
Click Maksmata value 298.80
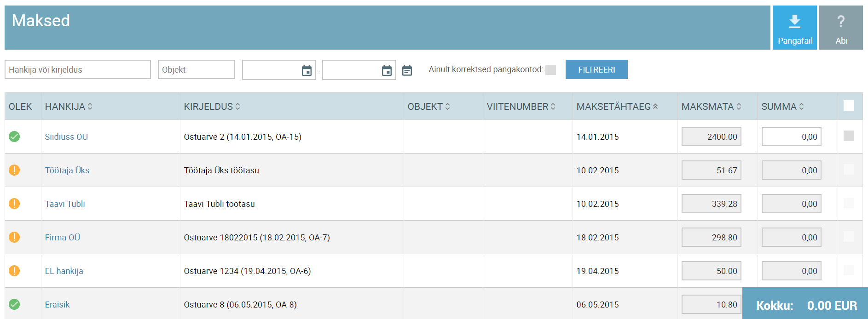712,237
